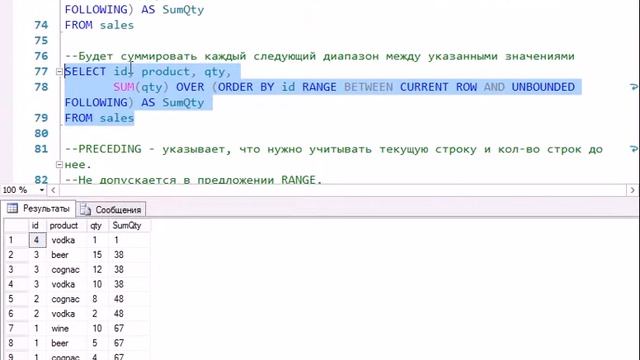Collapse the SELECT block at line 77
Viewport: 640px width, 360px height.
(59, 72)
